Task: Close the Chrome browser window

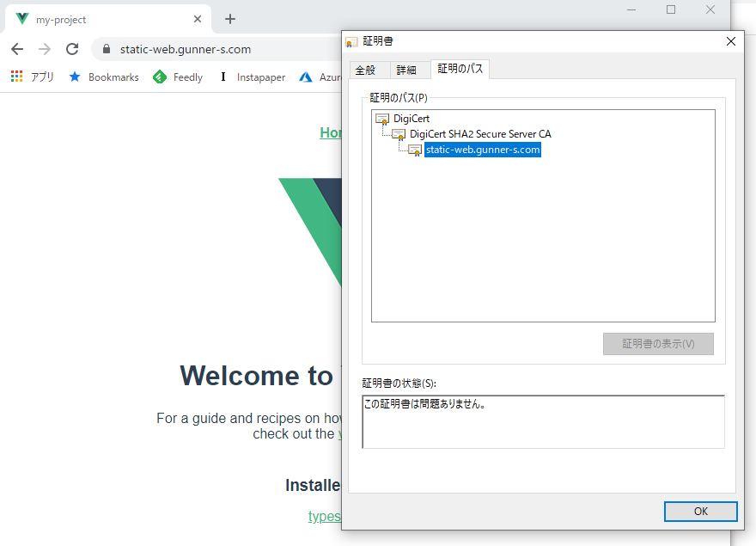Action: click(x=710, y=9)
